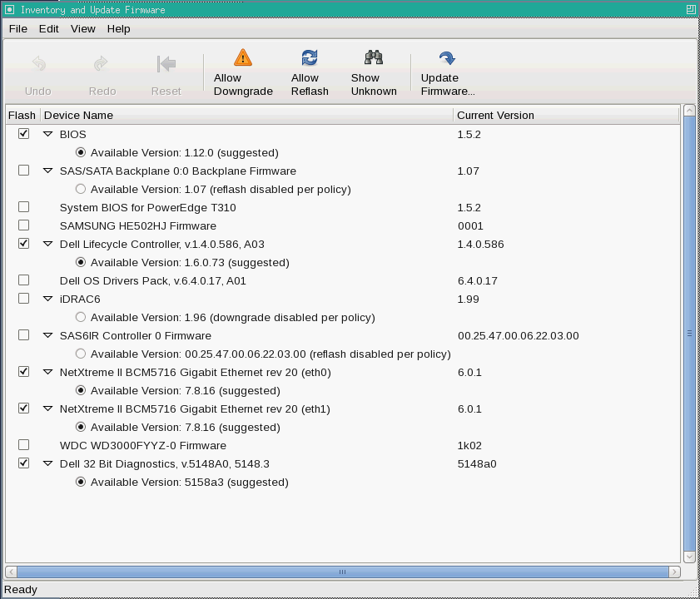
Task: Click current version 1.4.0.586 cell
Action: point(480,244)
